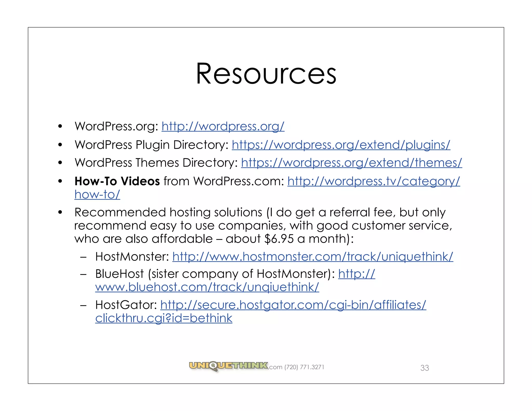This screenshot has width=532, height=411.
Task: Click the UniqueThink logo in footer
Action: point(228,366)
